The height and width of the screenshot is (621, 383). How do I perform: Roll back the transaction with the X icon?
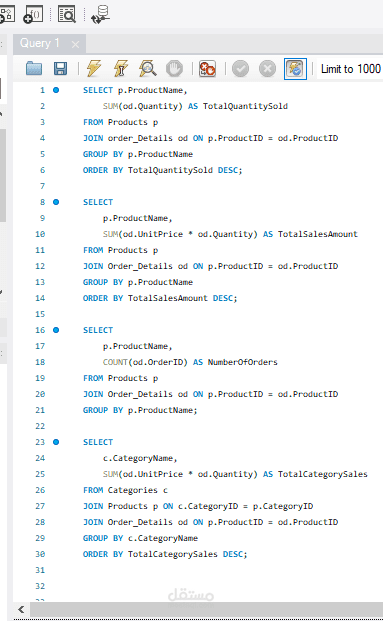tap(267, 69)
